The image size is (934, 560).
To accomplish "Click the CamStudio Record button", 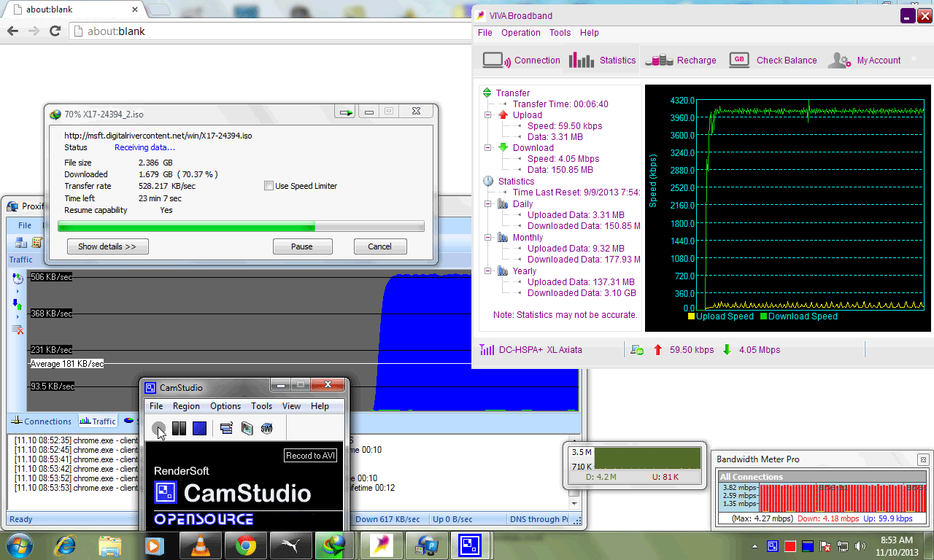I will click(x=158, y=429).
